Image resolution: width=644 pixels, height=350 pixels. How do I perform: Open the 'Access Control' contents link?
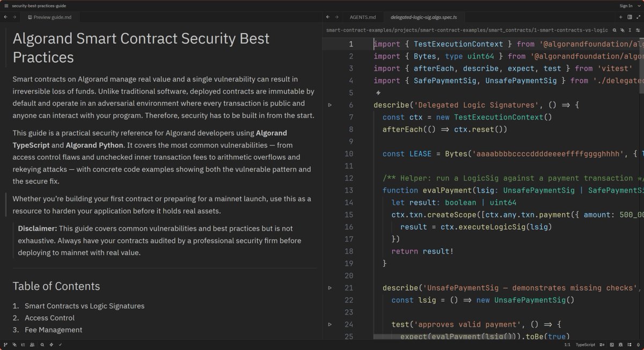point(49,318)
